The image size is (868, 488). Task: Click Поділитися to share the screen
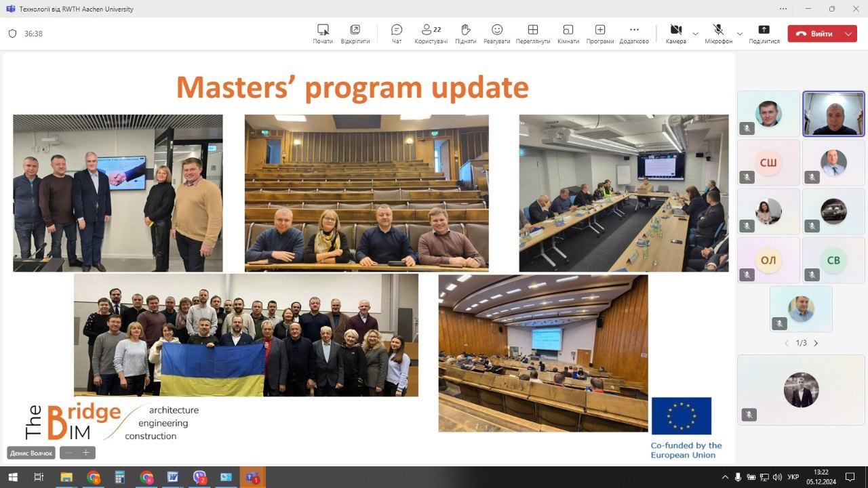[x=764, y=34]
